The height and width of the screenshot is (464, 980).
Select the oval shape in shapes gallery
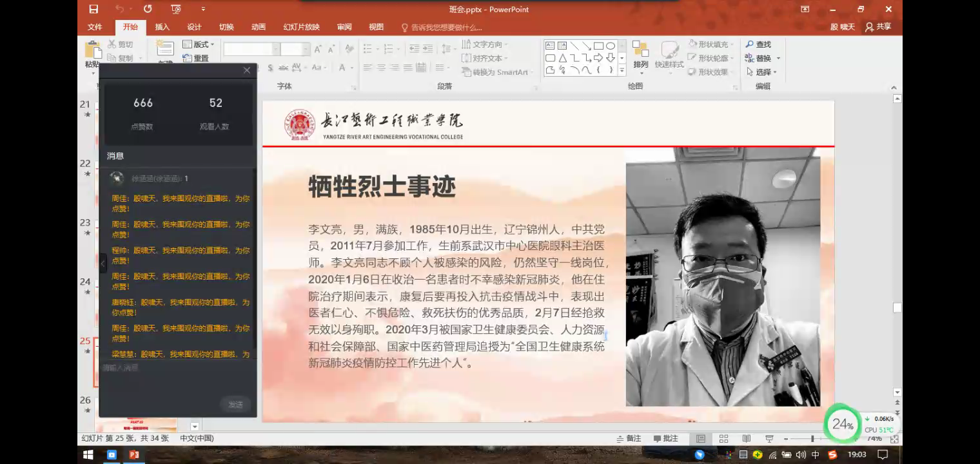click(x=610, y=46)
